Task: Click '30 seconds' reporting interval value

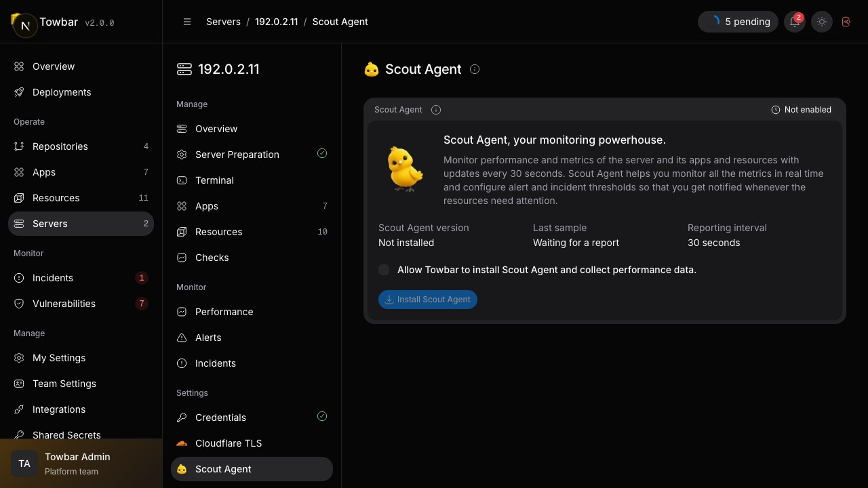Action: [713, 243]
